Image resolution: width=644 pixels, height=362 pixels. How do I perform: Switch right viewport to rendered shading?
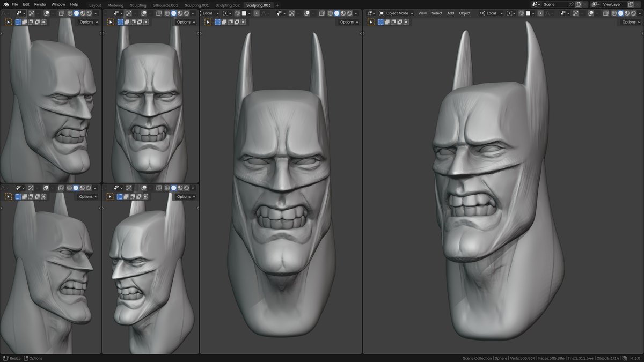click(633, 13)
